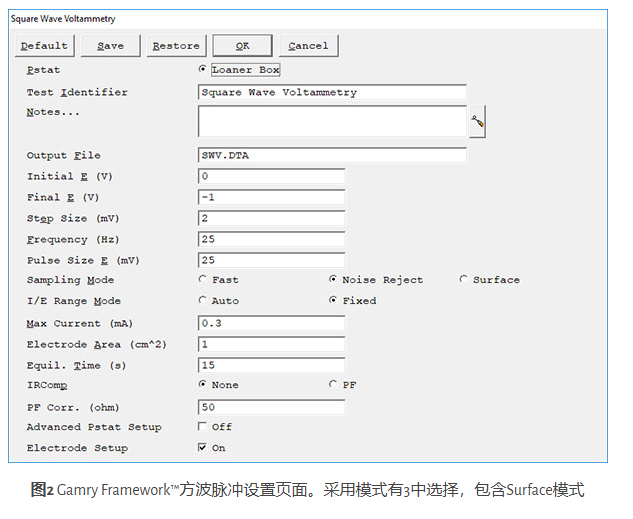Click the Electrode Setup label
Viewport: 633px width, 519px height.
tap(77, 448)
